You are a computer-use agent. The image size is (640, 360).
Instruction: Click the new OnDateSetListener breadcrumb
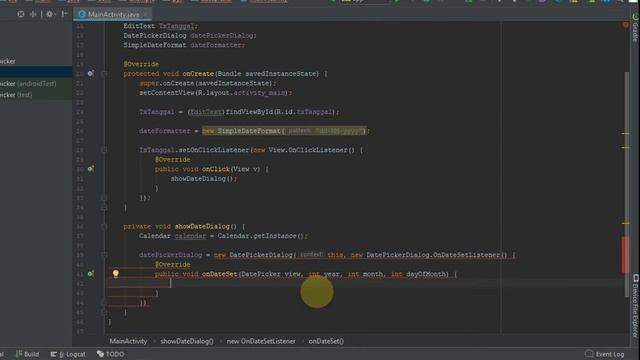[261, 341]
